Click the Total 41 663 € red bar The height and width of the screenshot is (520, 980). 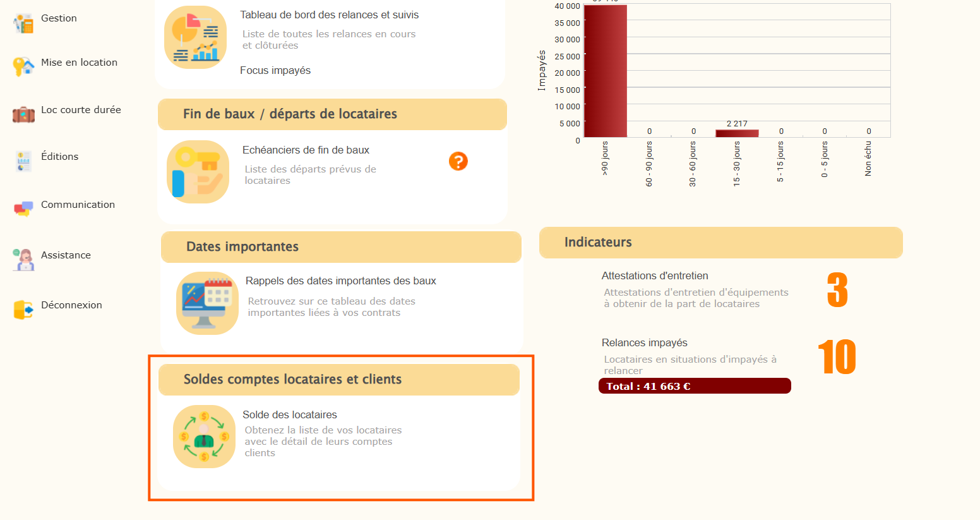[695, 386]
